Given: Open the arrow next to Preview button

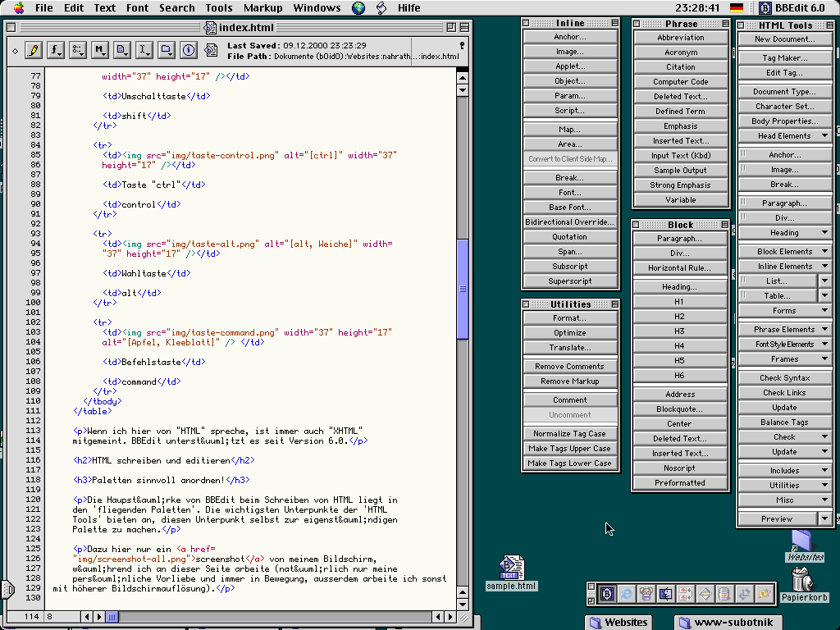Looking at the screenshot, I should coord(825,519).
